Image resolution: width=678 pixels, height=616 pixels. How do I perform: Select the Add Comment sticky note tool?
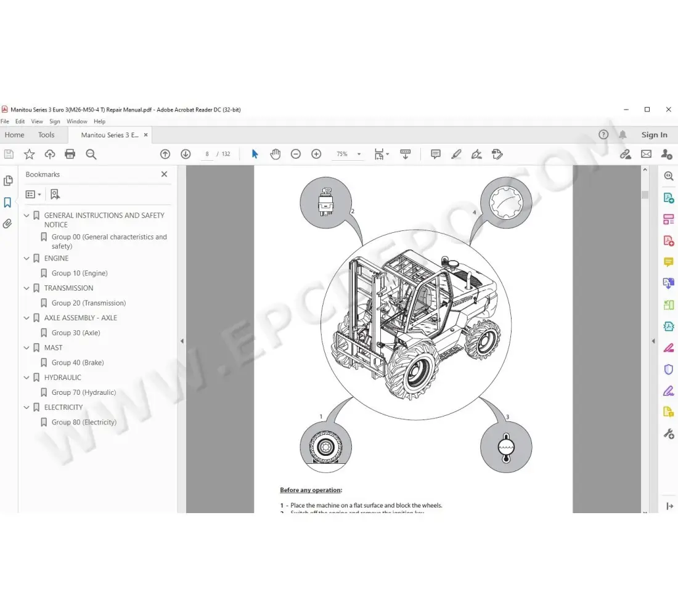(435, 154)
